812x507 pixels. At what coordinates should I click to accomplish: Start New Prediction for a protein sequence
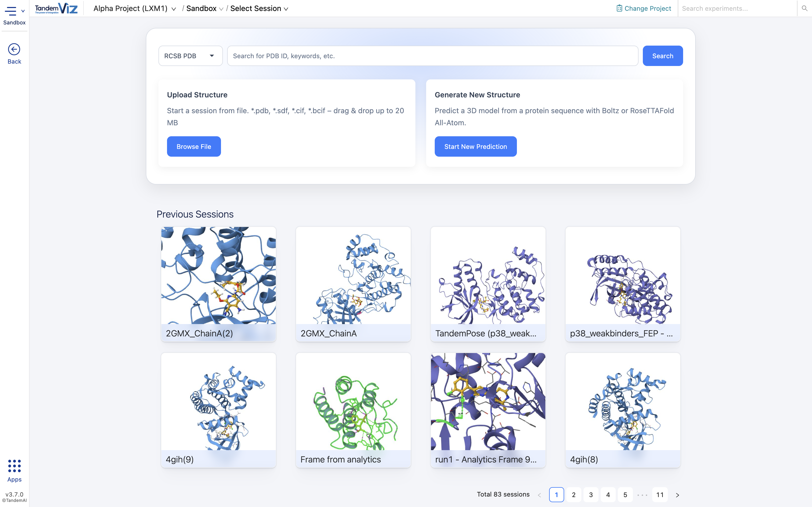[476, 146]
